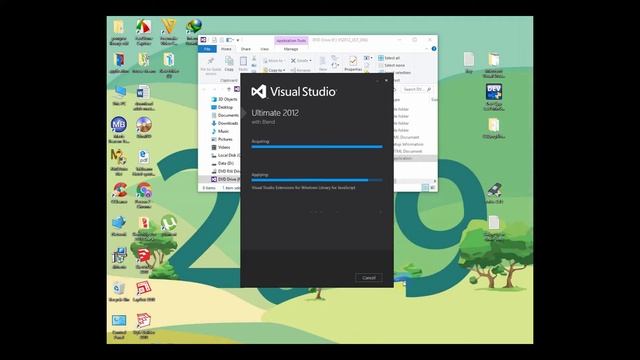
Task: Select 3D Objects in navigation pane
Action: [224, 99]
